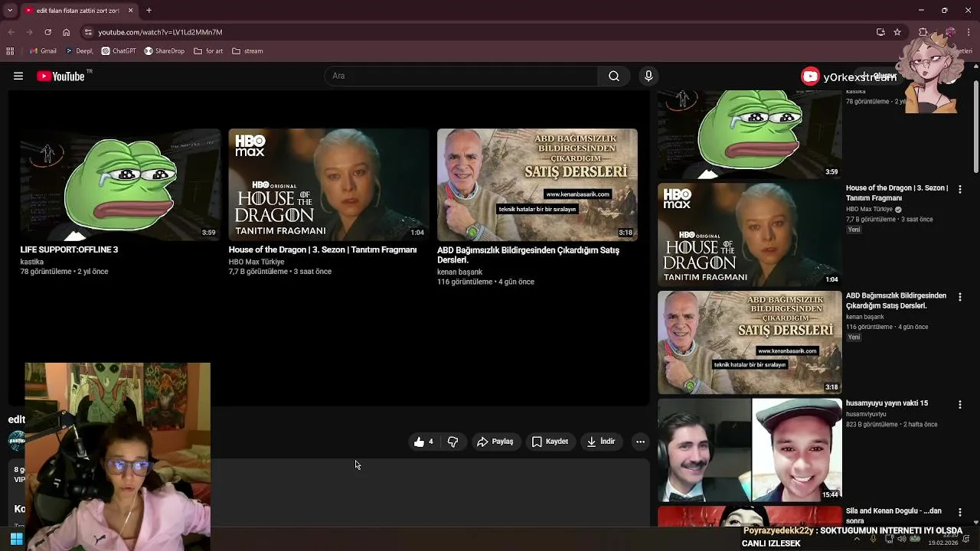Save the video with Kaydet button
The width and height of the screenshot is (980, 551).
[x=550, y=442]
